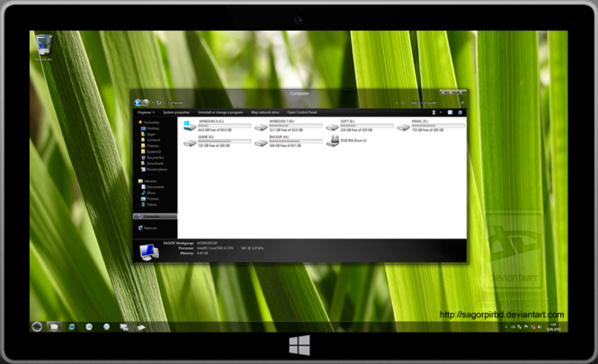Image resolution: width=598 pixels, height=364 pixels.
Task: Open Chrome from the taskbar
Action: coord(106,326)
